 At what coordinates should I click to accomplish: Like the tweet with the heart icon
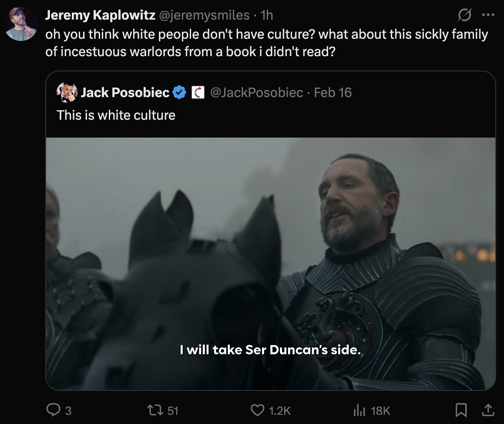(258, 410)
